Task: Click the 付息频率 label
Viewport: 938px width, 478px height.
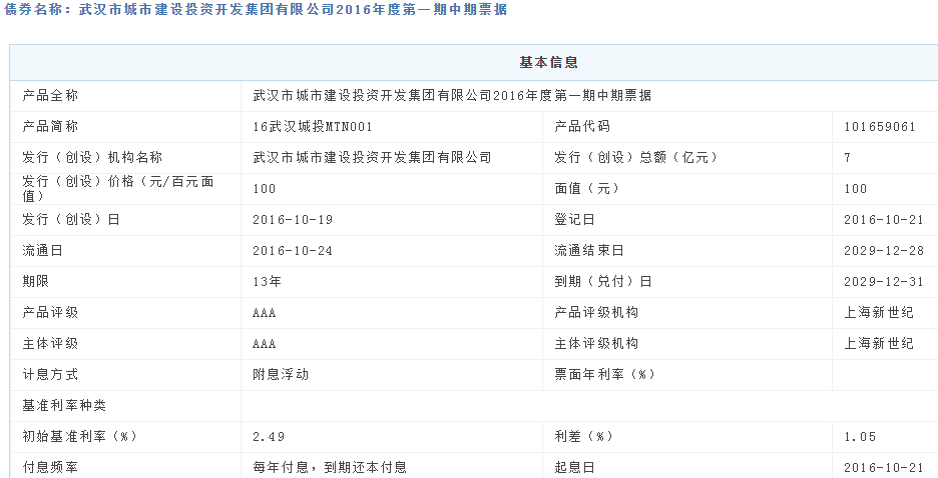Action: coord(50,468)
